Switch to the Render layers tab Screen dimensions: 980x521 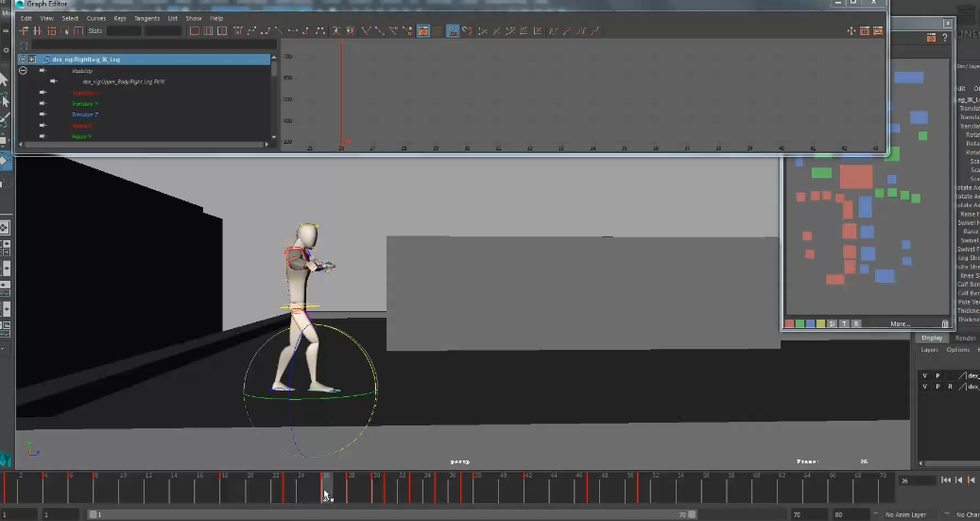(965, 338)
